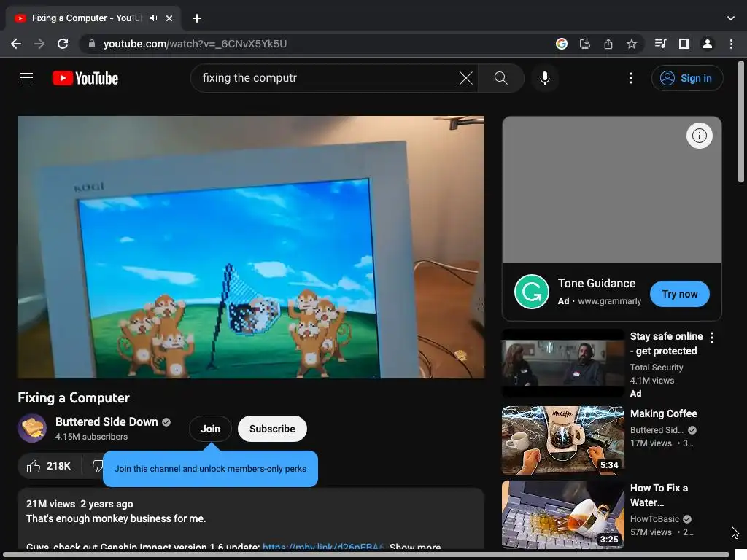Open the Stay safe online ad thumbnail
747x560 pixels.
pos(563,363)
